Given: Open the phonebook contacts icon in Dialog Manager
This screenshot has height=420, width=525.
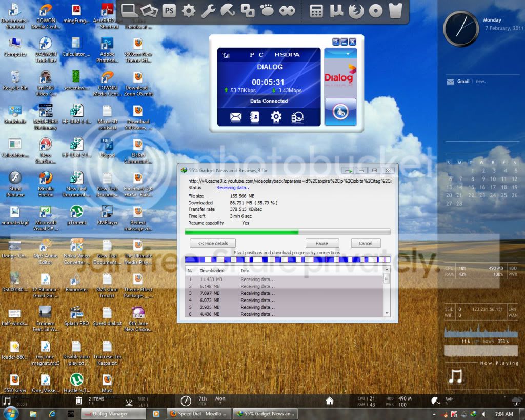Looking at the screenshot, I should point(255,116).
